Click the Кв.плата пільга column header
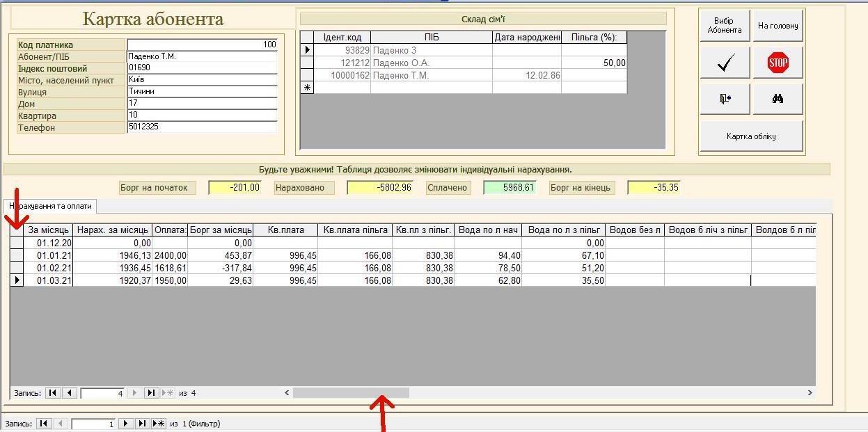Viewport: 868px width, 432px height. (355, 230)
